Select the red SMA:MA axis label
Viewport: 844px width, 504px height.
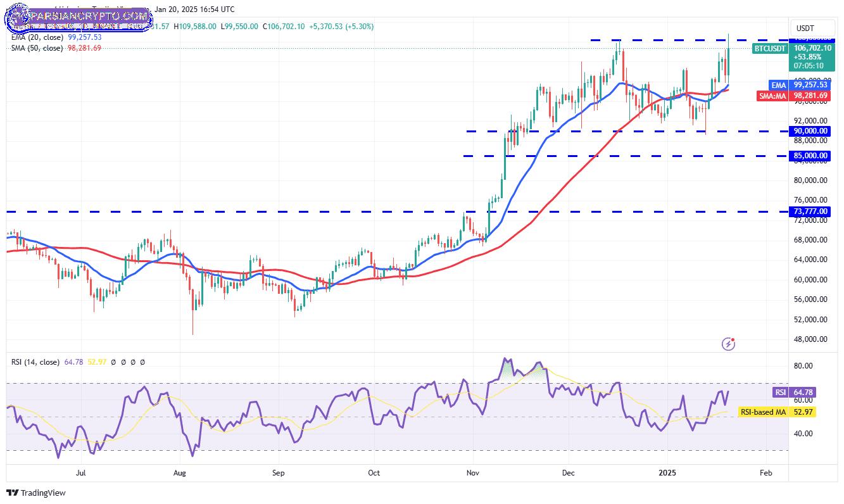[x=772, y=96]
